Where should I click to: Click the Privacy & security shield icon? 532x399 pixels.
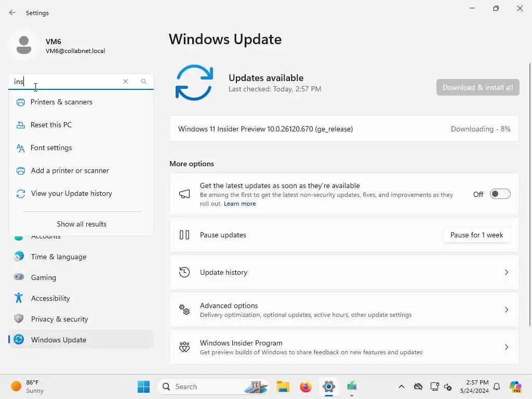click(19, 318)
